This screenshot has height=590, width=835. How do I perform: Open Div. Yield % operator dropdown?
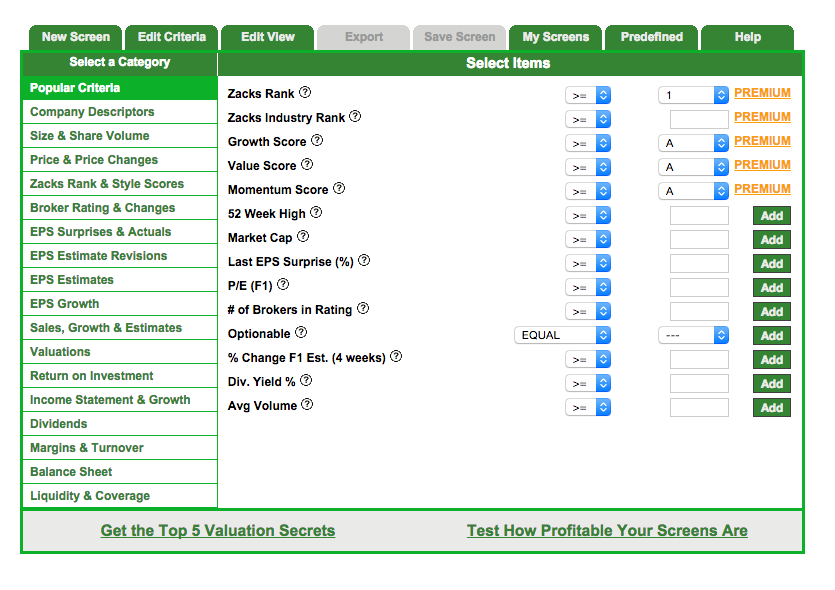point(588,383)
